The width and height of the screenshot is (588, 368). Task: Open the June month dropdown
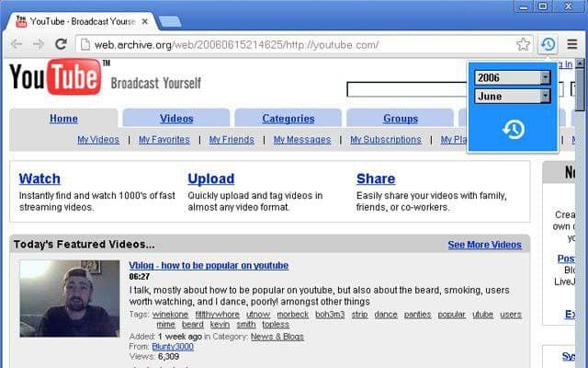pyautogui.click(x=513, y=96)
